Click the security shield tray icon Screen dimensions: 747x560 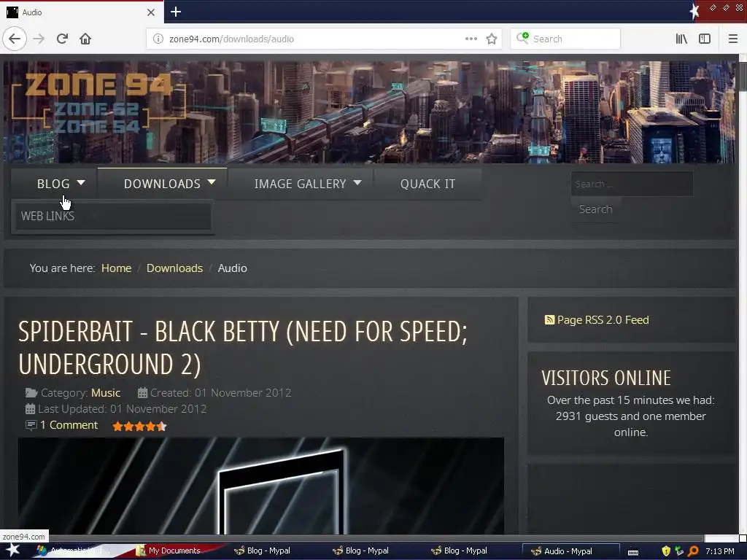coord(666,551)
